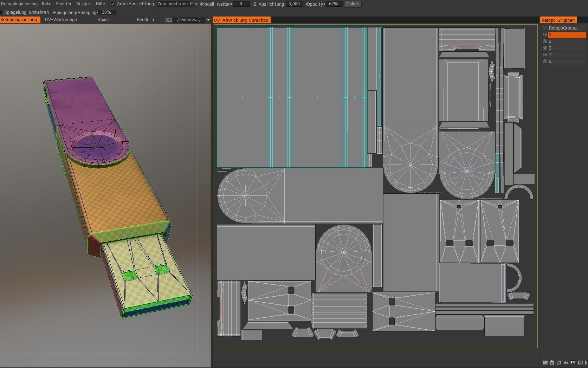Hide retopo group 2 via eye icon
The image size is (588, 368).
coord(545,41)
